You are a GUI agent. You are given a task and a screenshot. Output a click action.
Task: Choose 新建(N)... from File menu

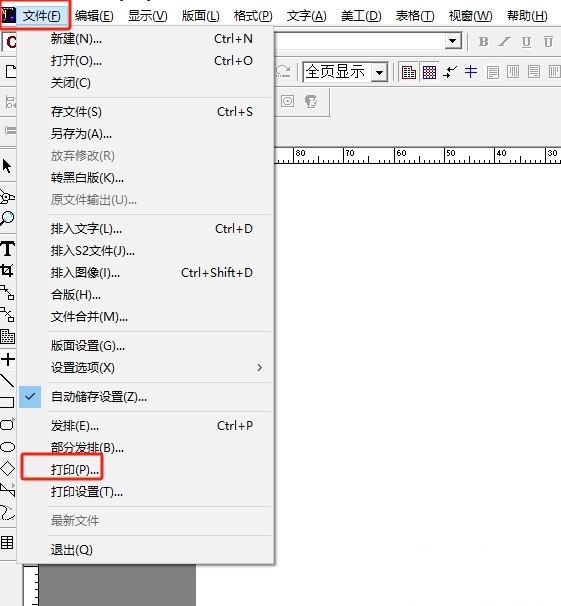pos(147,39)
